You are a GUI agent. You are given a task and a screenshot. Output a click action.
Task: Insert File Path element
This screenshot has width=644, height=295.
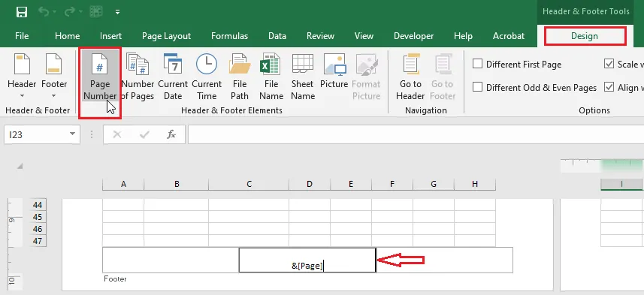tap(240, 77)
